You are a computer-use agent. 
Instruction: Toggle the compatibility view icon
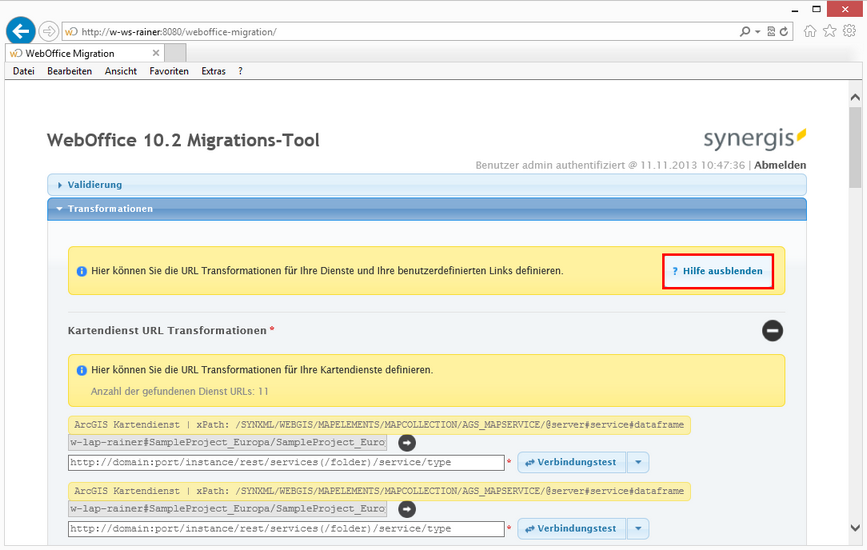[771, 32]
